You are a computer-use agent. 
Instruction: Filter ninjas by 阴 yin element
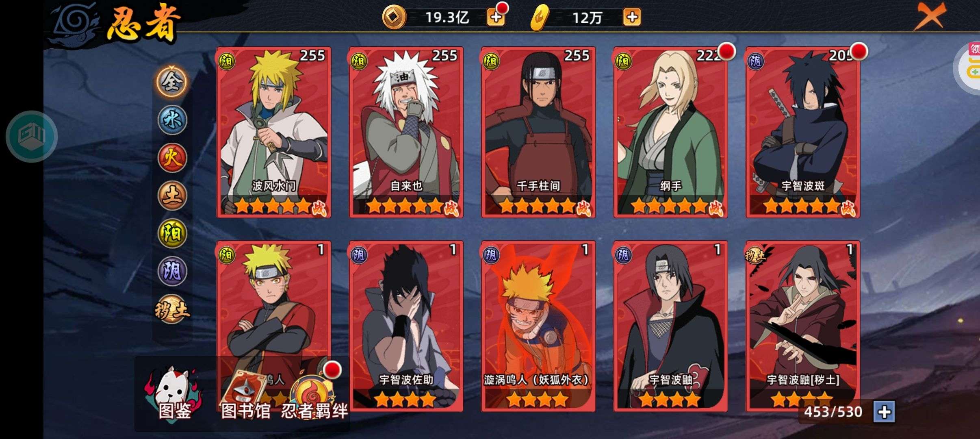click(x=172, y=271)
